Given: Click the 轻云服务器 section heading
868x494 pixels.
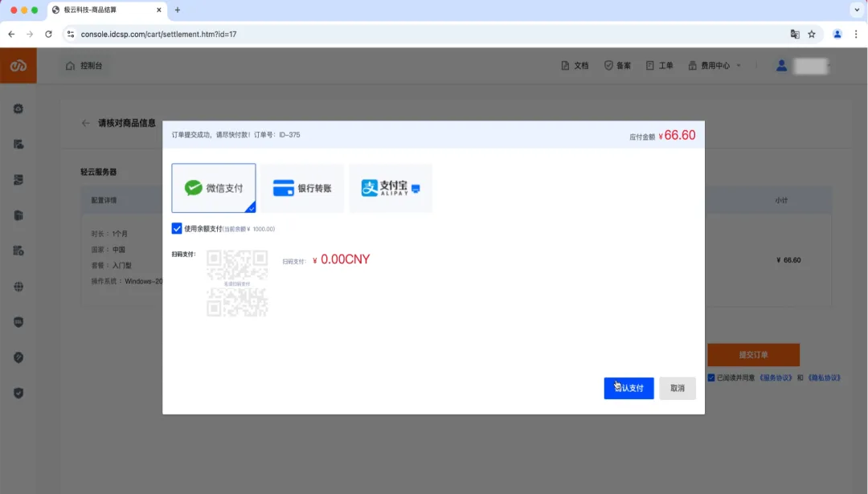Looking at the screenshot, I should (x=99, y=172).
